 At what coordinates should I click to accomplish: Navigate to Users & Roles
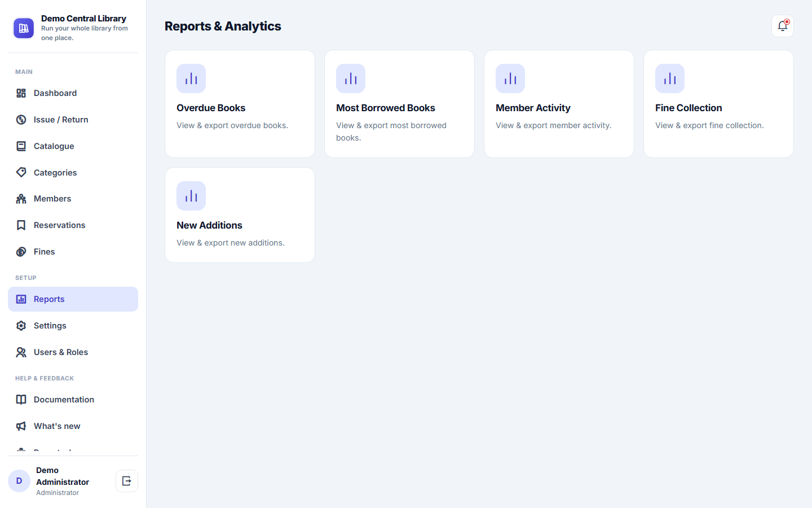click(x=73, y=352)
